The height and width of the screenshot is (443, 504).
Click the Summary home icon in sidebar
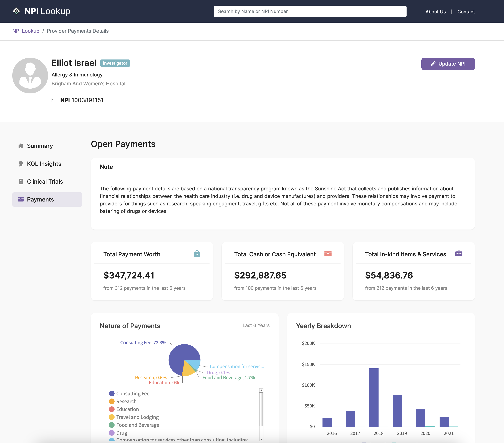[x=21, y=146]
